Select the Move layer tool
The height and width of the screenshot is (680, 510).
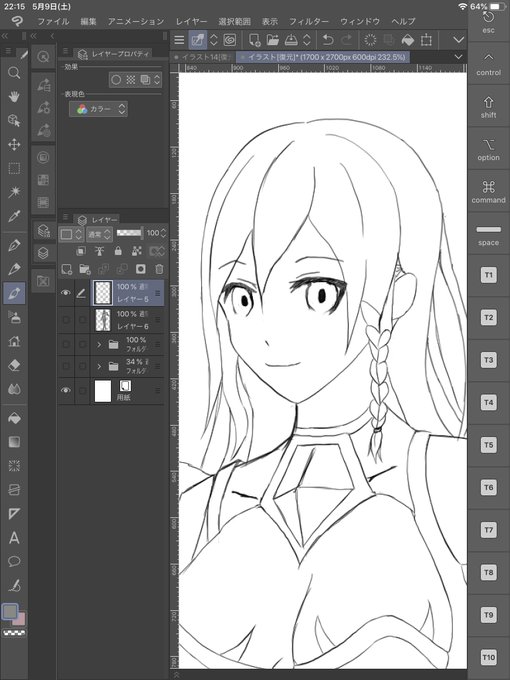(x=14, y=144)
